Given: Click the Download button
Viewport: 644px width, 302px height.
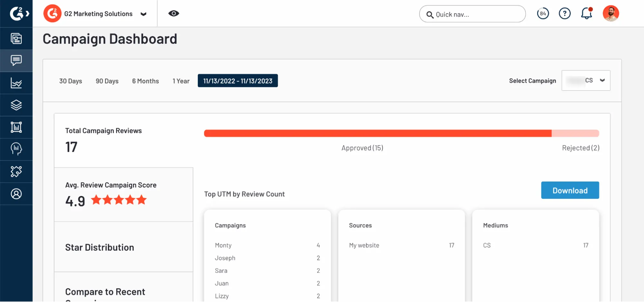Looking at the screenshot, I should 570,190.
